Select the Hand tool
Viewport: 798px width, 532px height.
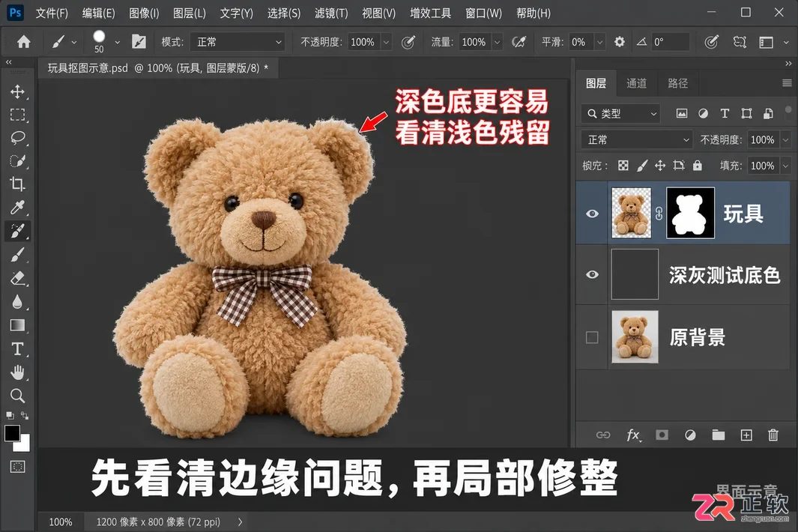17,372
